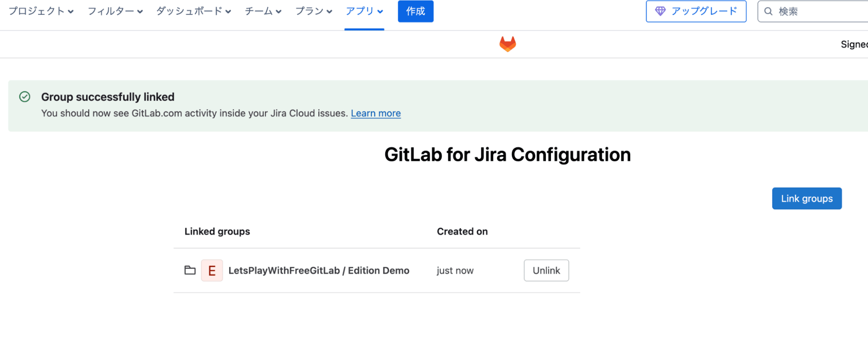Click the red E group avatar
The height and width of the screenshot is (357, 868).
point(212,270)
